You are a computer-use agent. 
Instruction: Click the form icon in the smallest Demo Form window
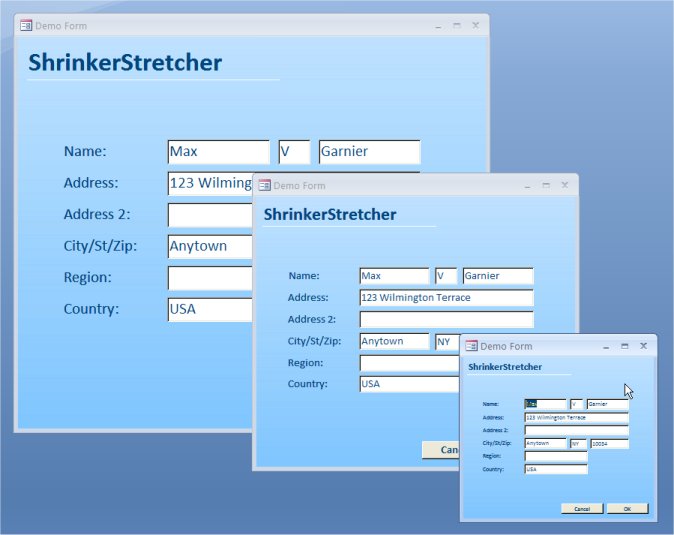472,346
